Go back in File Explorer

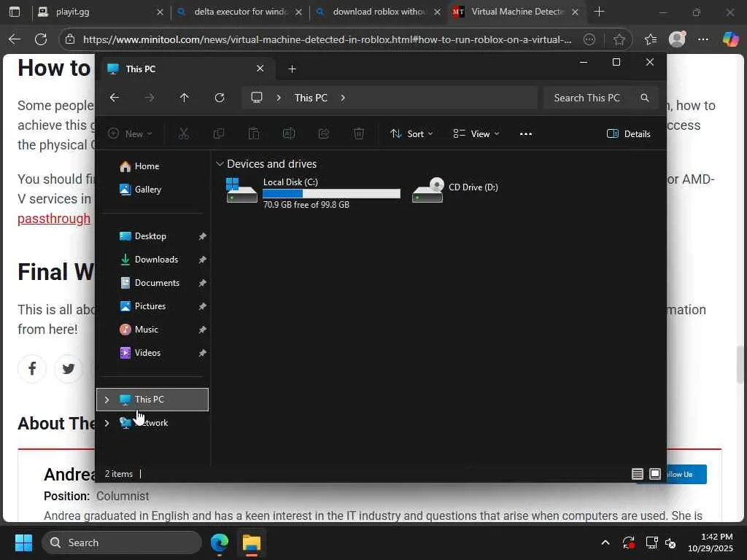click(x=115, y=98)
